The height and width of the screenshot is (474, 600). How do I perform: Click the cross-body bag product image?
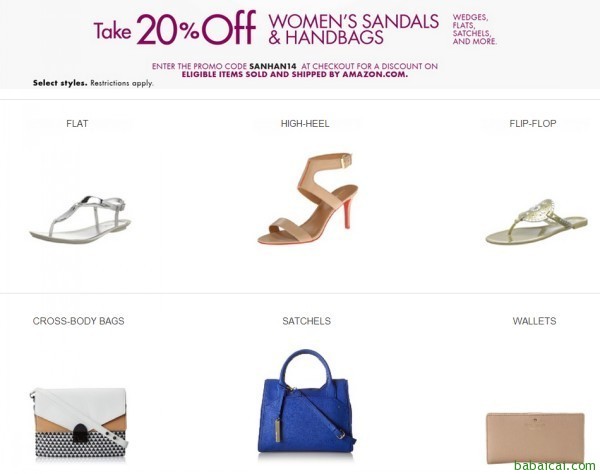(x=78, y=422)
